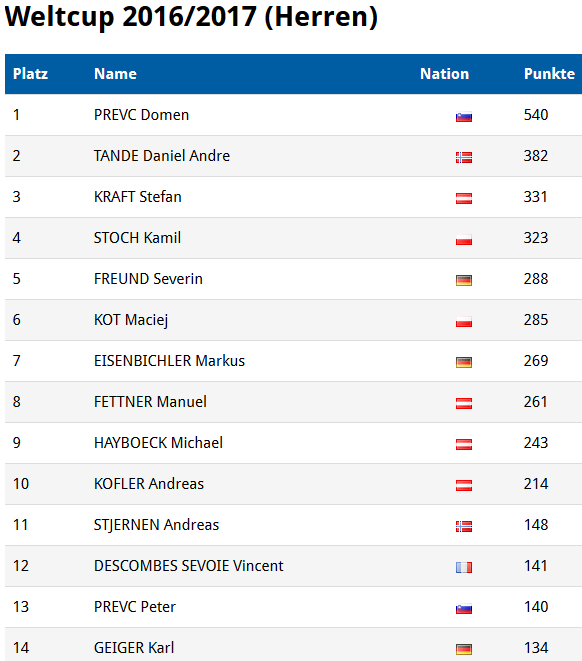Select the Punkte column header
Viewport: 582px width, 661px height.
(549, 74)
